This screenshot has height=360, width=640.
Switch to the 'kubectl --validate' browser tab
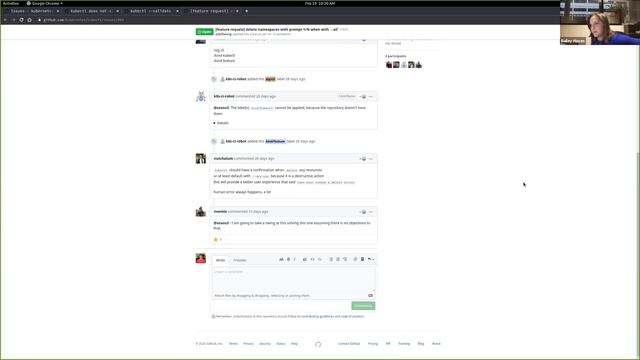point(152,11)
